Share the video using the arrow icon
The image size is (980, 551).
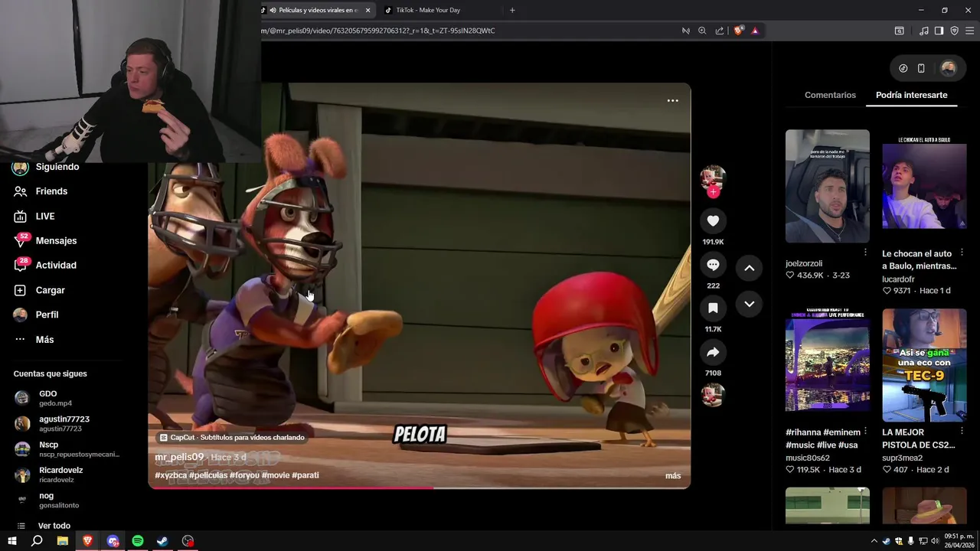point(713,352)
